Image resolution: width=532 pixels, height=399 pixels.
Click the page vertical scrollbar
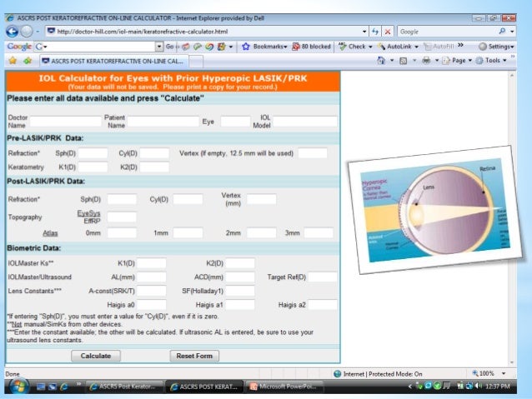(512, 218)
